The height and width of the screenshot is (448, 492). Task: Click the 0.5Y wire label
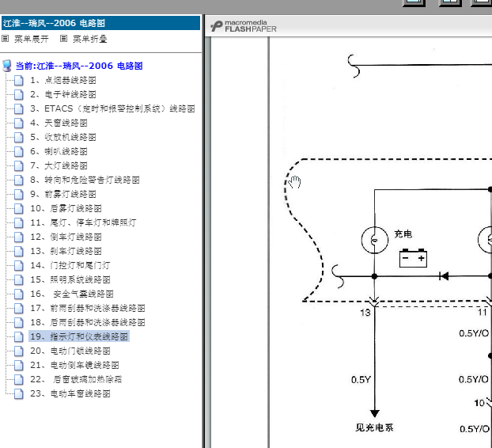coord(361,380)
